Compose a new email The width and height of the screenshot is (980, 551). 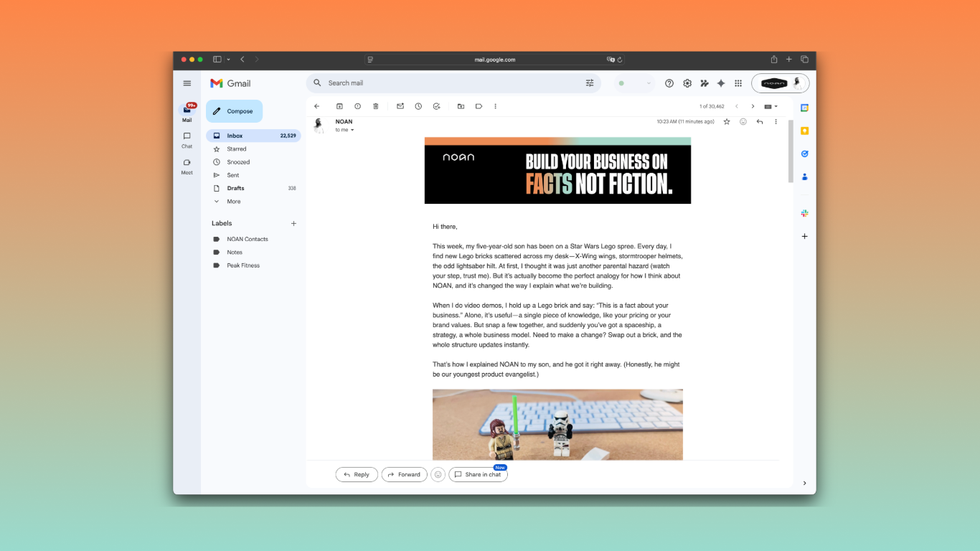click(x=234, y=111)
